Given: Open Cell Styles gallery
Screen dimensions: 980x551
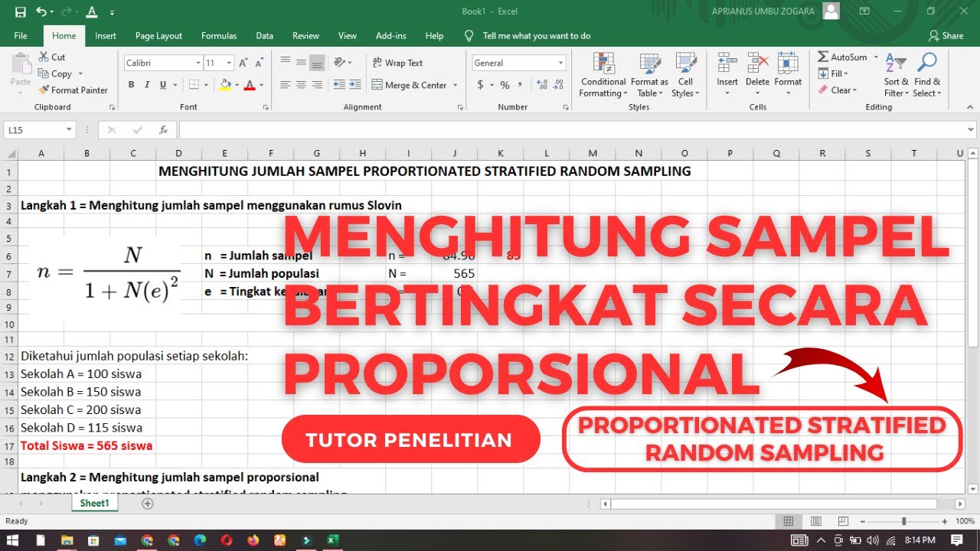Looking at the screenshot, I should tap(686, 75).
